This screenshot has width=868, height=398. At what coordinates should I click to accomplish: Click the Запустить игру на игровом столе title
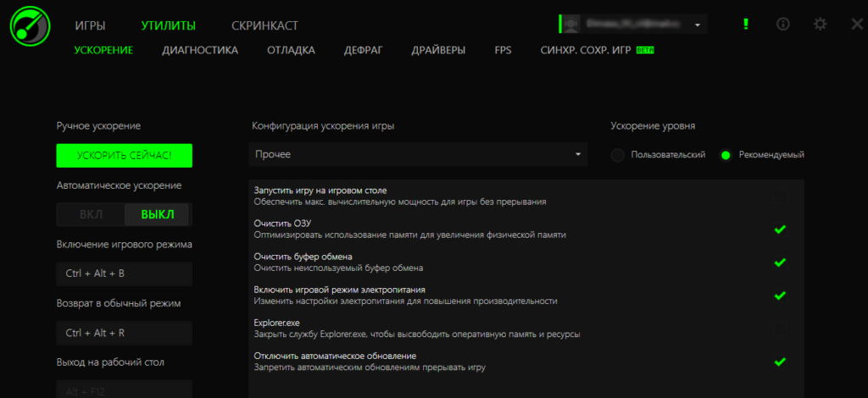pyautogui.click(x=320, y=191)
